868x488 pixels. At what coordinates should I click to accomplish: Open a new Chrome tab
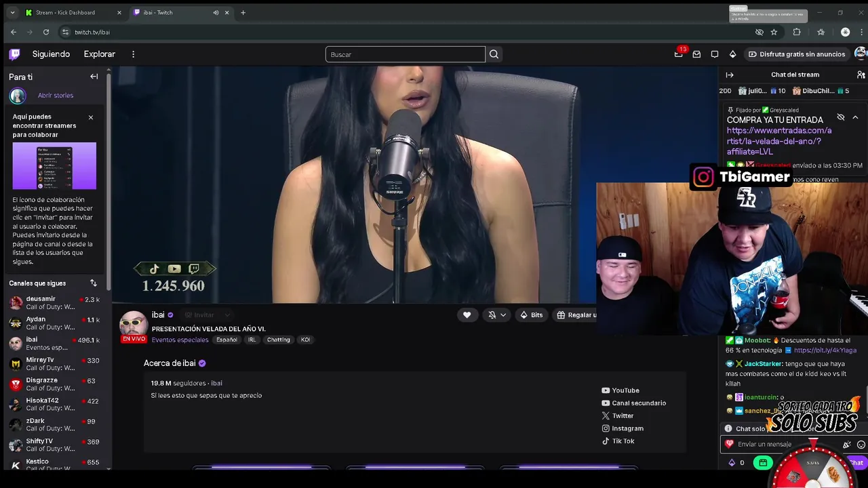pos(243,12)
